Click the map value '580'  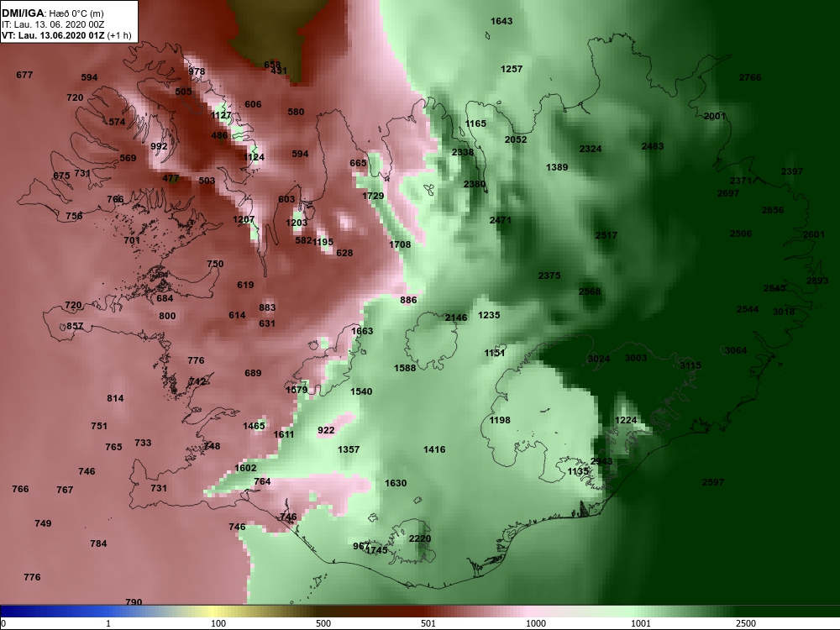tap(296, 112)
